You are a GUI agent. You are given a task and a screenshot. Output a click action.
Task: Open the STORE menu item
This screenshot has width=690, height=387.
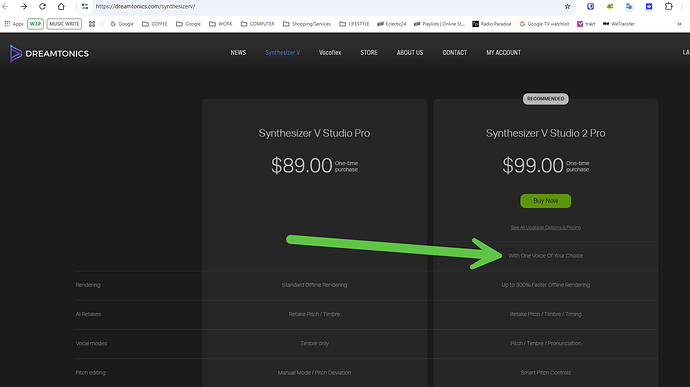(x=369, y=53)
